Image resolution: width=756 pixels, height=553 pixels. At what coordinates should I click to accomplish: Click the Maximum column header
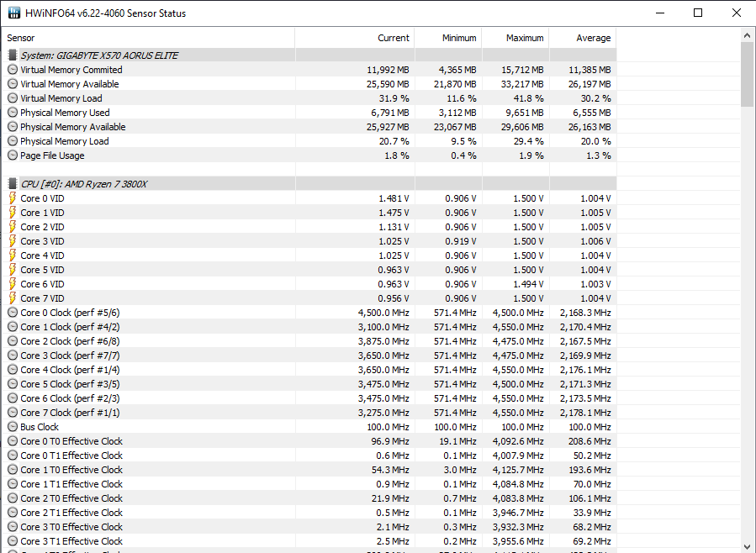(x=515, y=38)
